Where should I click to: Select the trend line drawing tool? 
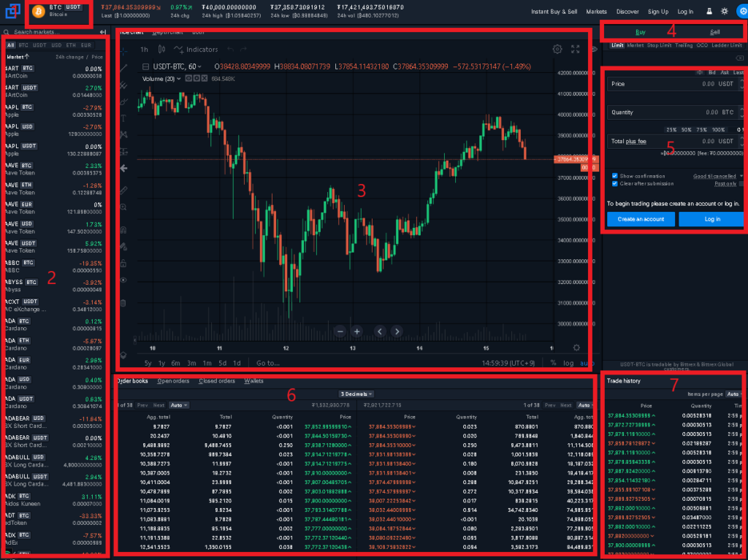tap(123, 68)
